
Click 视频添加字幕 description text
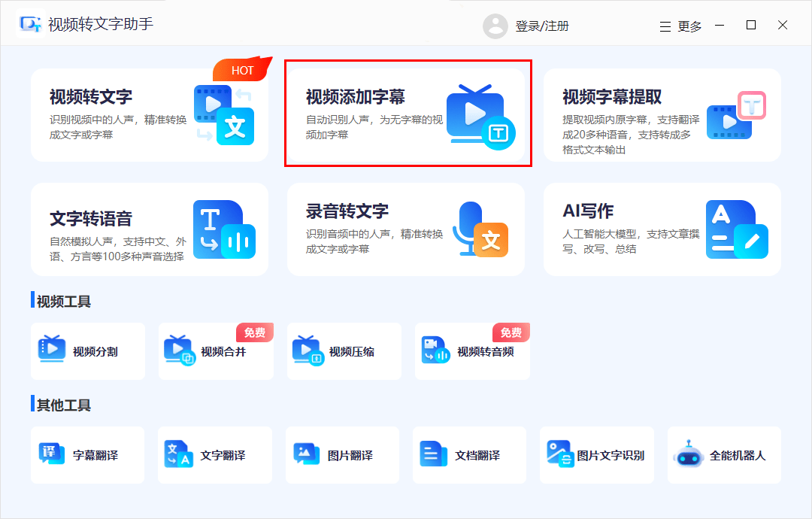pos(374,127)
